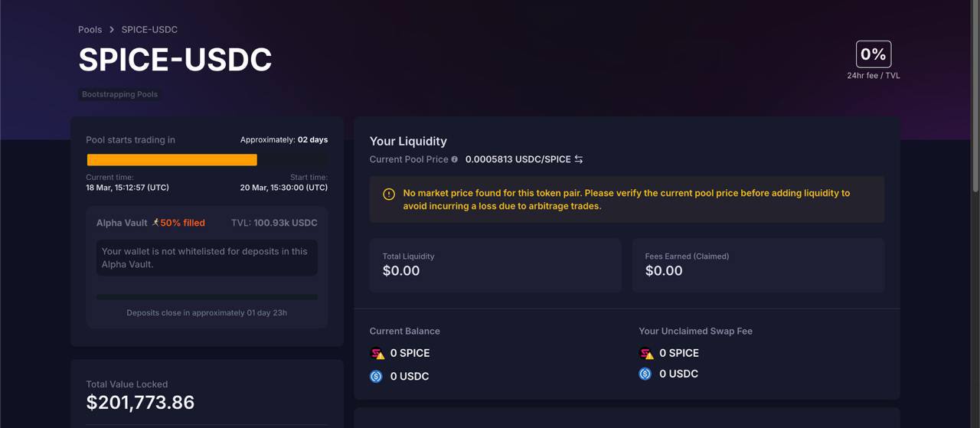Screen dimensions: 980x428
Task: Click the SPICE token icon under Current Balance
Action: [x=377, y=354]
